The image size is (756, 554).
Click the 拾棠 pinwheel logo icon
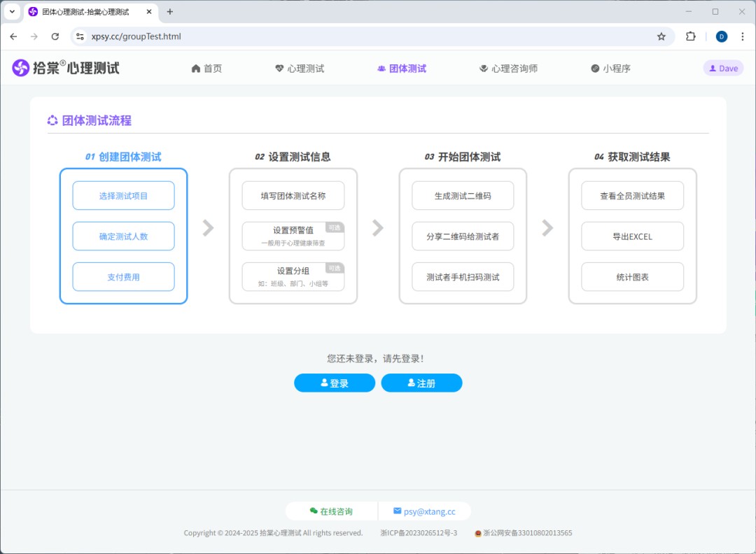21,68
